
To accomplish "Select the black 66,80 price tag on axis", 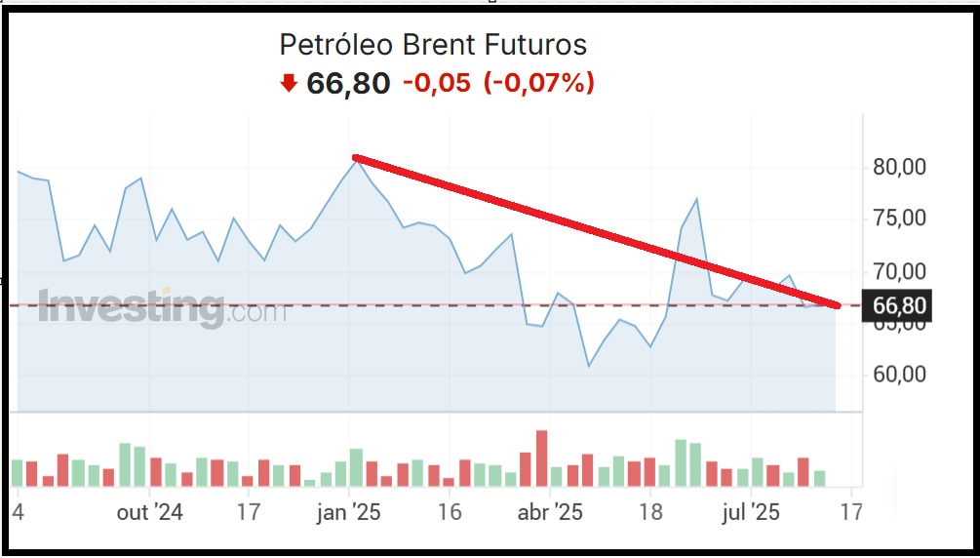I will [x=898, y=306].
